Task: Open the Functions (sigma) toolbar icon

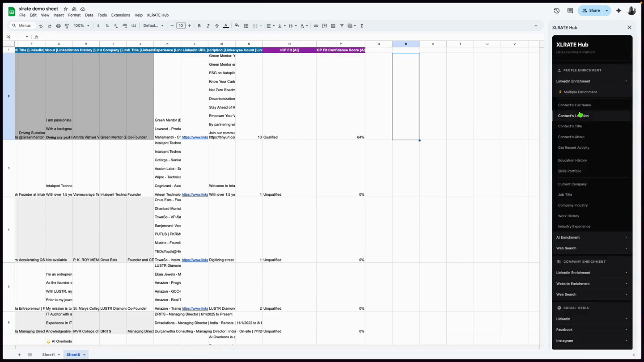Action: (362, 25)
